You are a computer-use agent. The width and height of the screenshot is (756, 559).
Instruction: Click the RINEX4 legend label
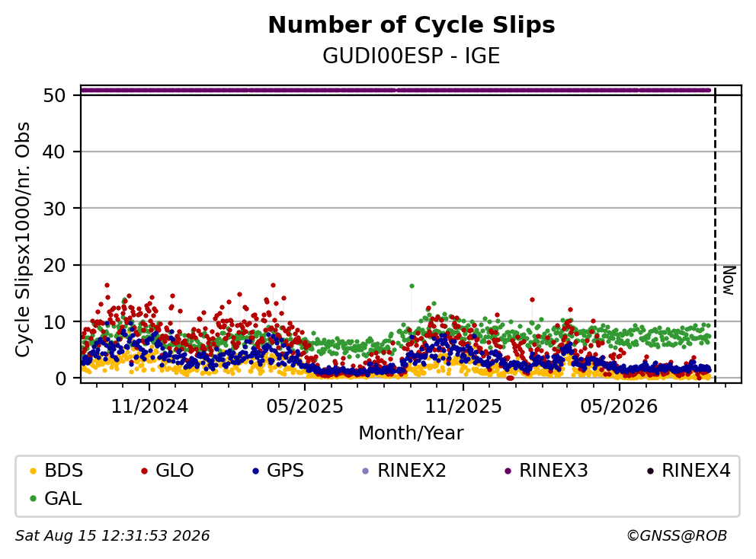tap(696, 471)
